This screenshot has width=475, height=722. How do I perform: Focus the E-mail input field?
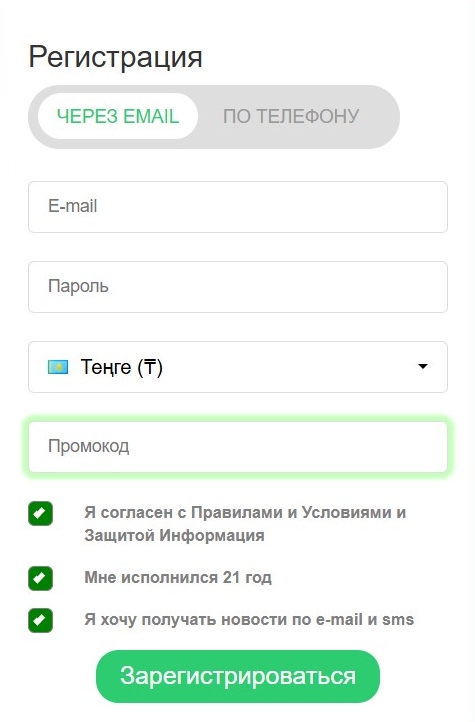click(x=238, y=207)
